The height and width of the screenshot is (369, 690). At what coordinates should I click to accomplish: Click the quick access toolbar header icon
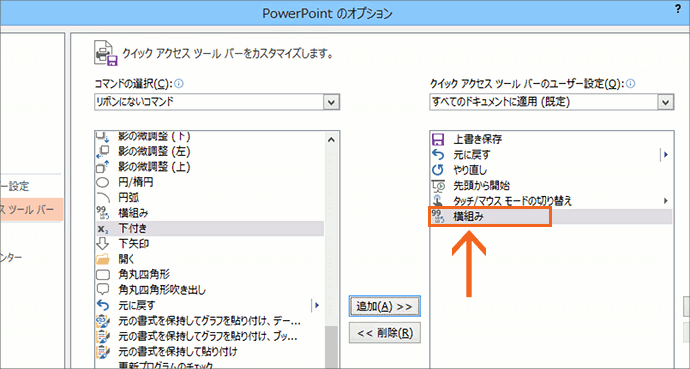(x=106, y=54)
